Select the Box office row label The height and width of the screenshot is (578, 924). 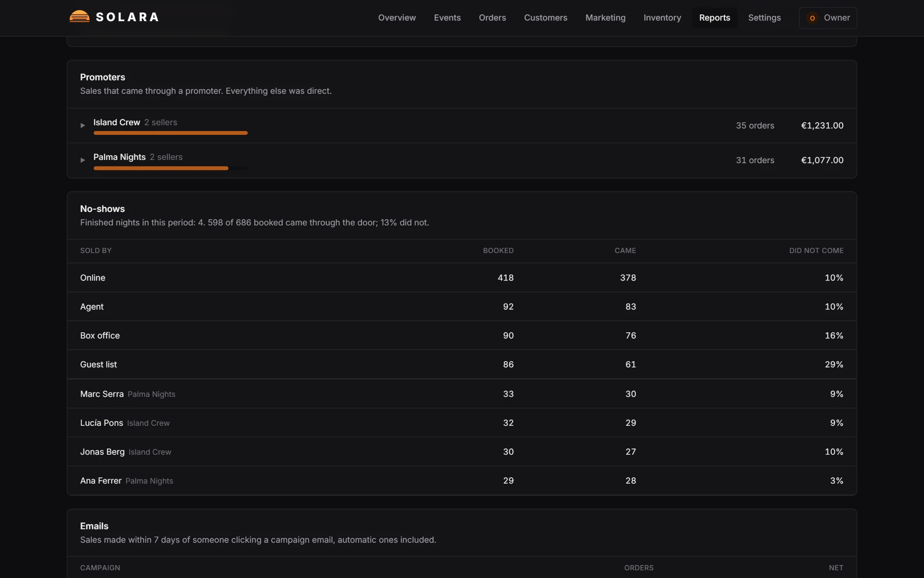pyautogui.click(x=100, y=335)
